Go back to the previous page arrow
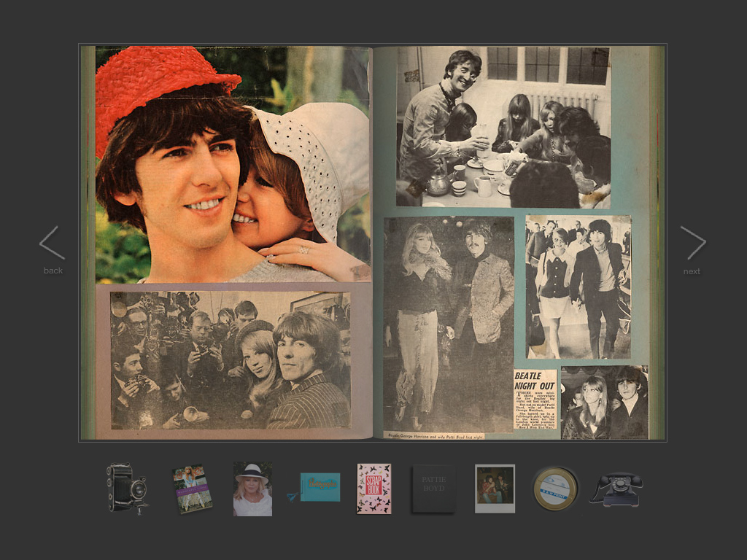747x560 pixels. tap(53, 243)
